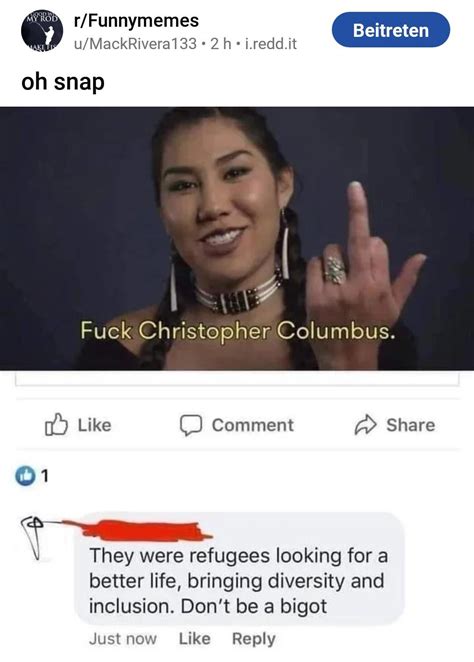Open the post title 'oh snap'

point(63,82)
